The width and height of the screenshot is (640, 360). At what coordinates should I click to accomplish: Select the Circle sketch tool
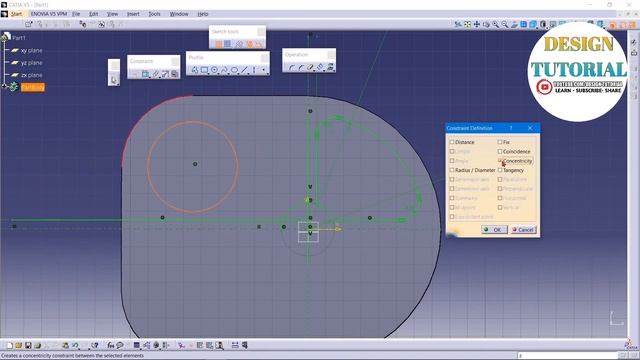tap(214, 70)
